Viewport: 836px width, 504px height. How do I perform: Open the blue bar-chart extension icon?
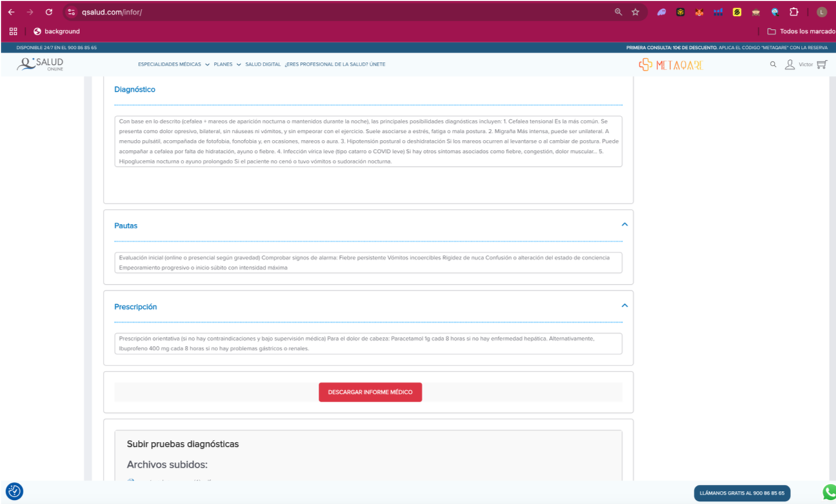718,12
